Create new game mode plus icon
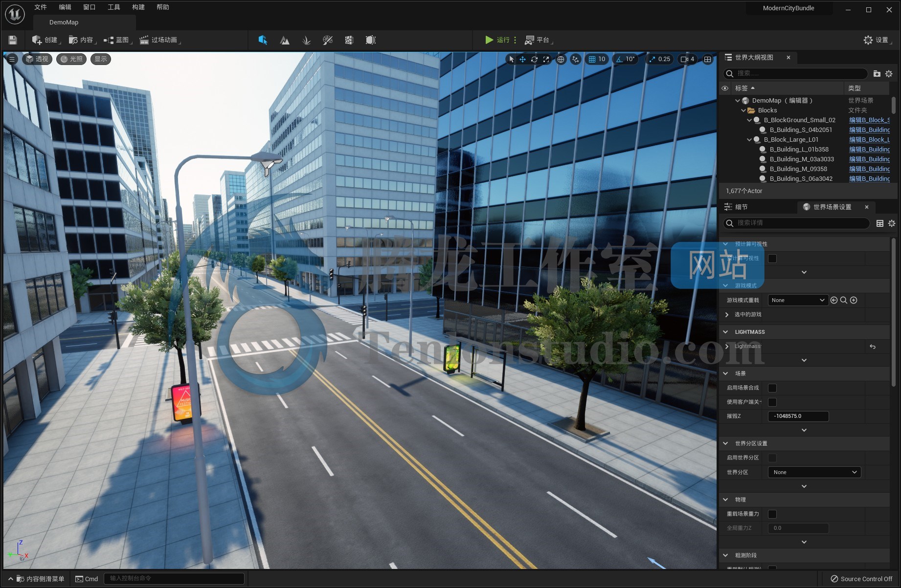 [854, 300]
